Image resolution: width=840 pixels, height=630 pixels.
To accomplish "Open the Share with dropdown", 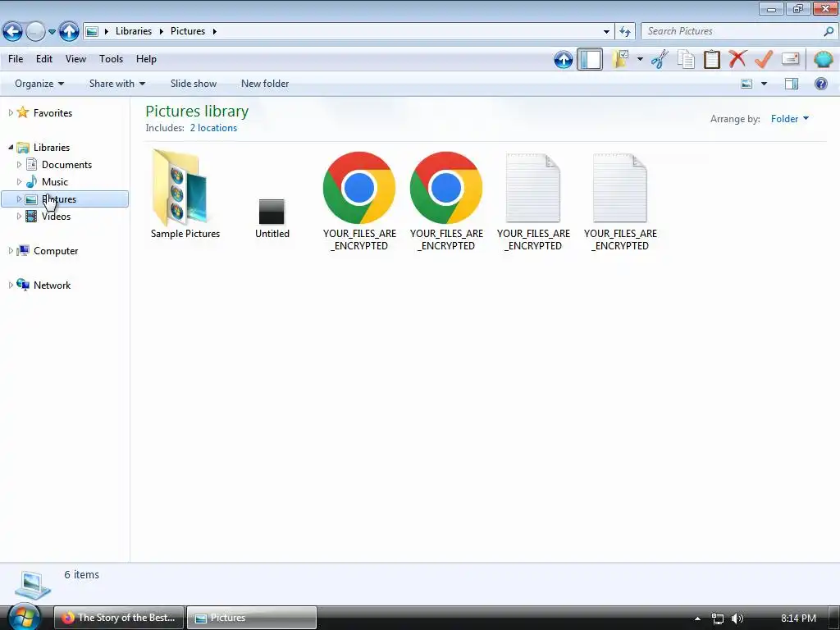I will (x=116, y=84).
